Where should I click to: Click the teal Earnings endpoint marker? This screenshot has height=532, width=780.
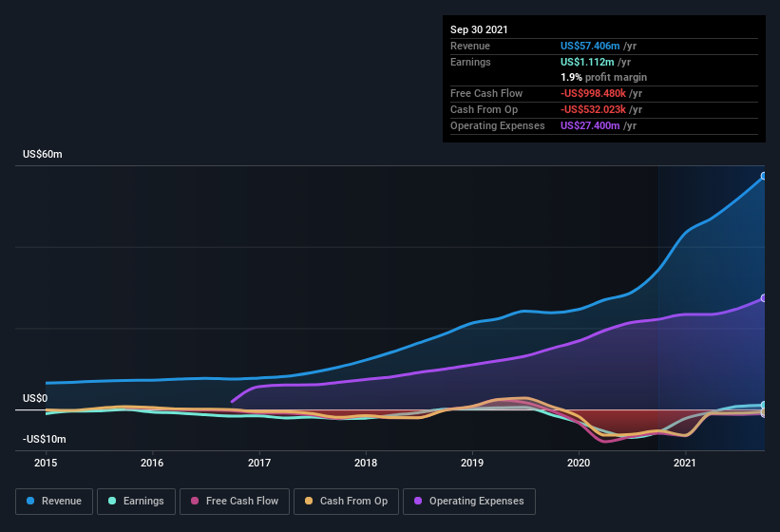pyautogui.click(x=764, y=406)
